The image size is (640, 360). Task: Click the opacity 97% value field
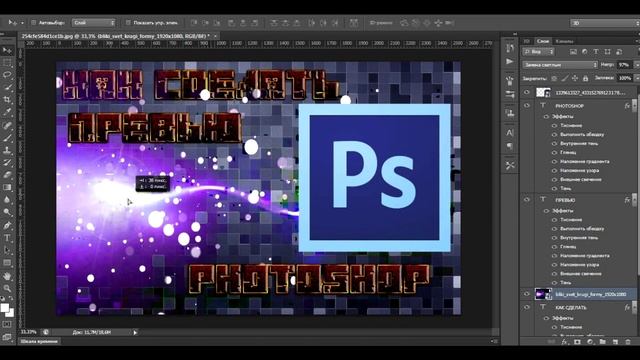[x=624, y=65]
